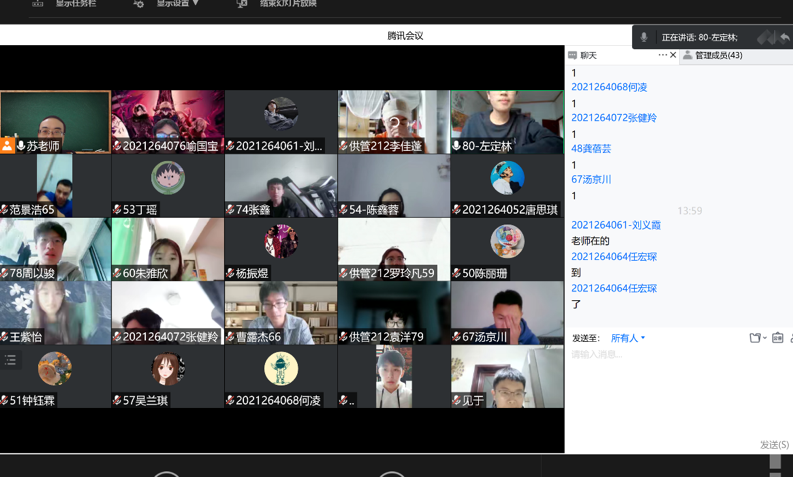Close the chat panel with the X
Image resolution: width=793 pixels, height=477 pixels.
coord(673,55)
